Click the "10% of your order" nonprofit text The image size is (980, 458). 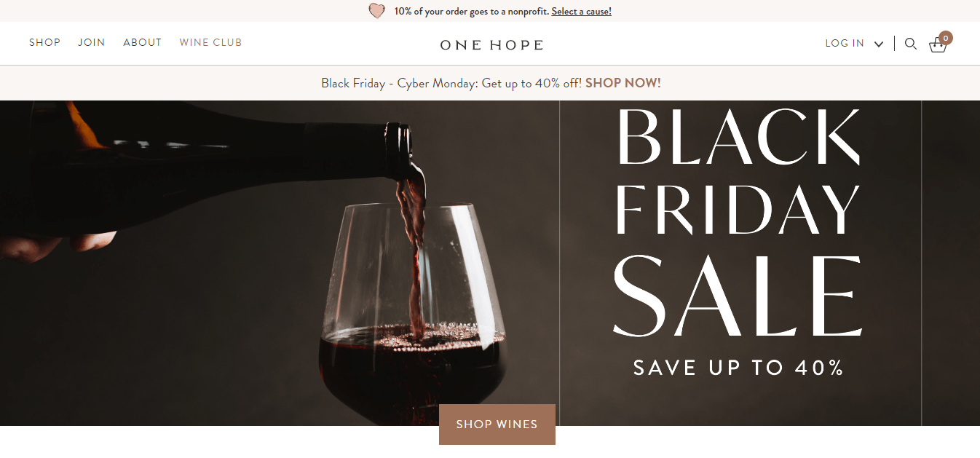click(471, 12)
